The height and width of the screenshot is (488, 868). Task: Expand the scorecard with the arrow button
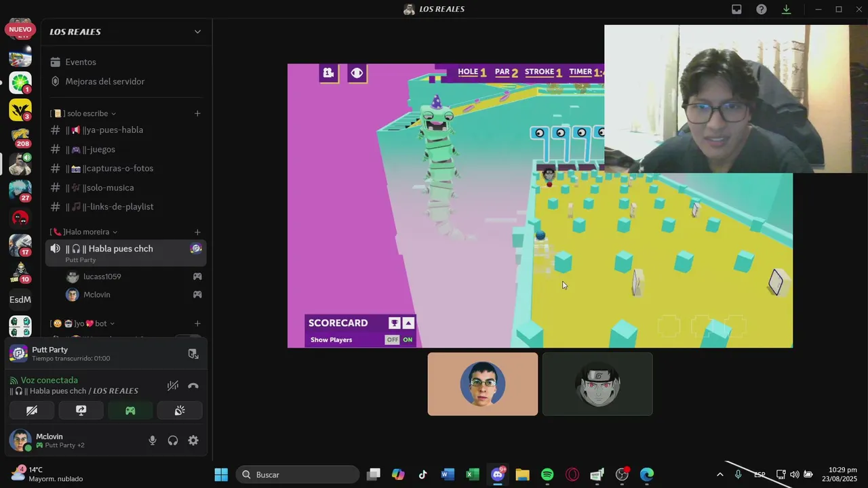(x=409, y=323)
